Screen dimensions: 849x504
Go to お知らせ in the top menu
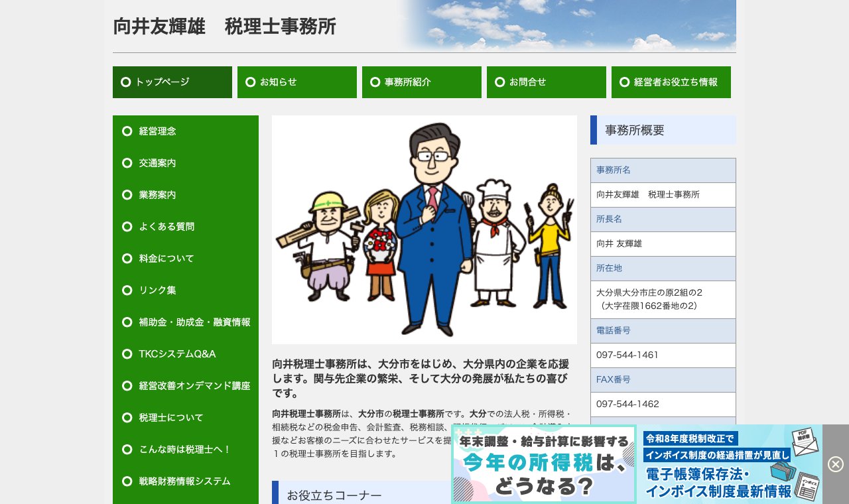tap(297, 82)
